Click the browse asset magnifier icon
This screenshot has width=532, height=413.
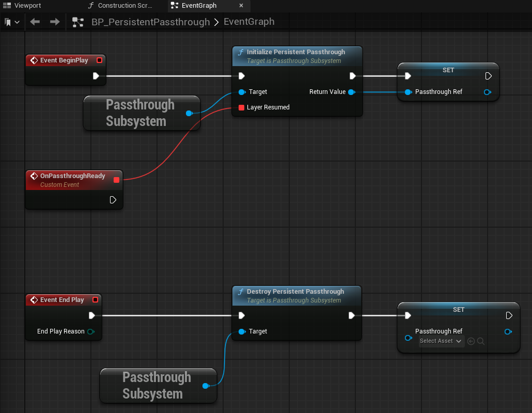pos(481,341)
